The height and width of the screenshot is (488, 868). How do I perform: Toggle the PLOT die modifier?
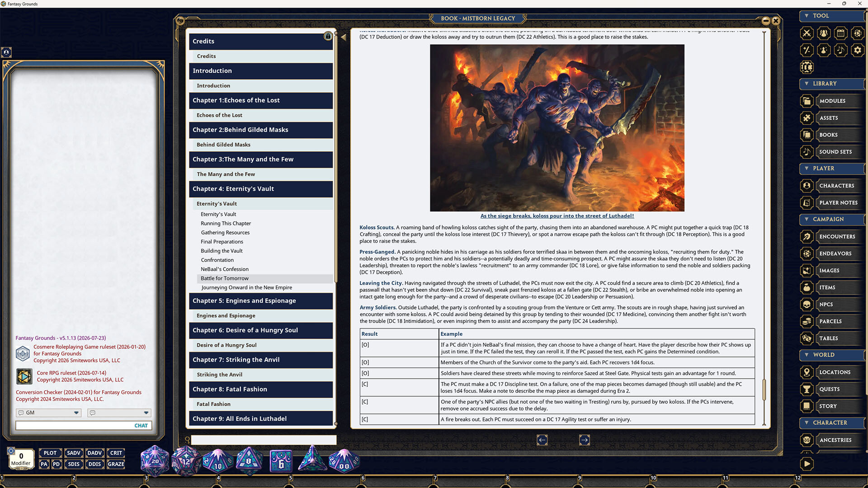click(50, 453)
